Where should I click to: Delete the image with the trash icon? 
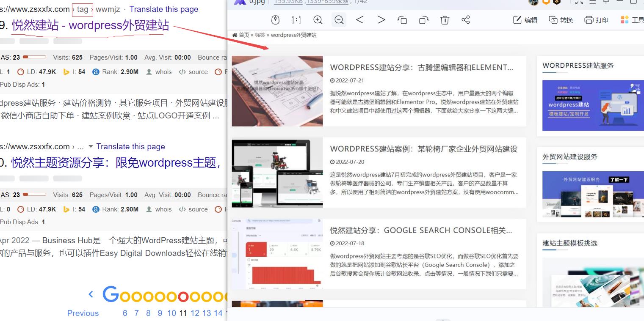[x=445, y=20]
